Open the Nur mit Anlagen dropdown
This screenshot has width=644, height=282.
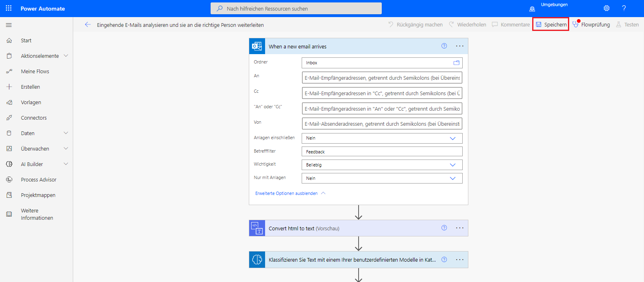coord(453,178)
